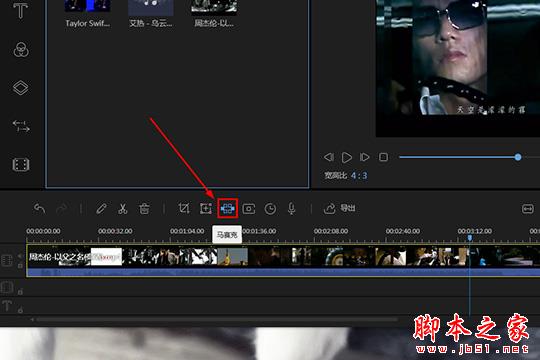Open the Overlays panel with stacked-diamond icon

point(21,88)
